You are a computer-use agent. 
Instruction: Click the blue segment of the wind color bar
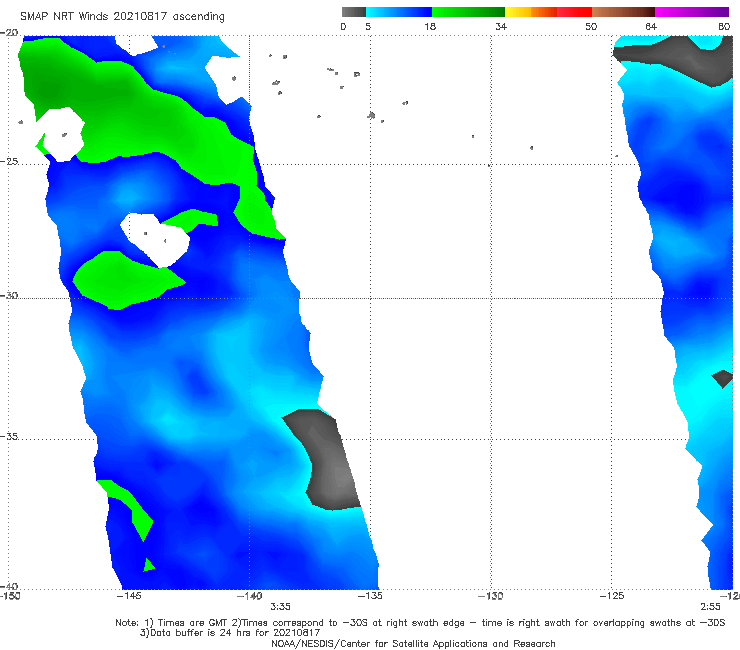[399, 12]
